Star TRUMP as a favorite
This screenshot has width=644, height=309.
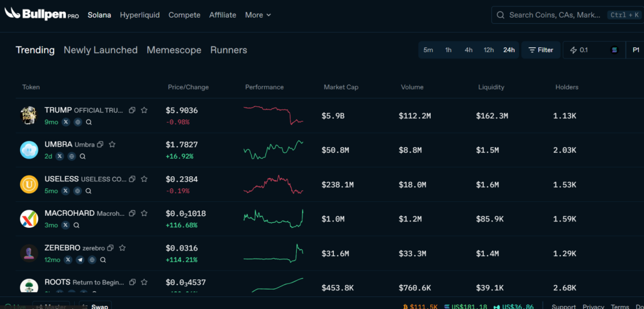click(x=144, y=110)
